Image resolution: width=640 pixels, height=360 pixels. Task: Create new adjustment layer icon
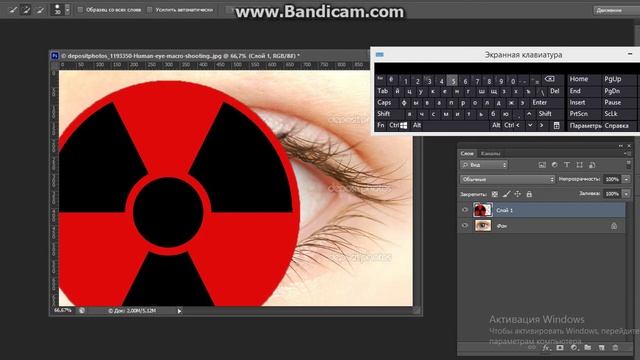coord(574,348)
